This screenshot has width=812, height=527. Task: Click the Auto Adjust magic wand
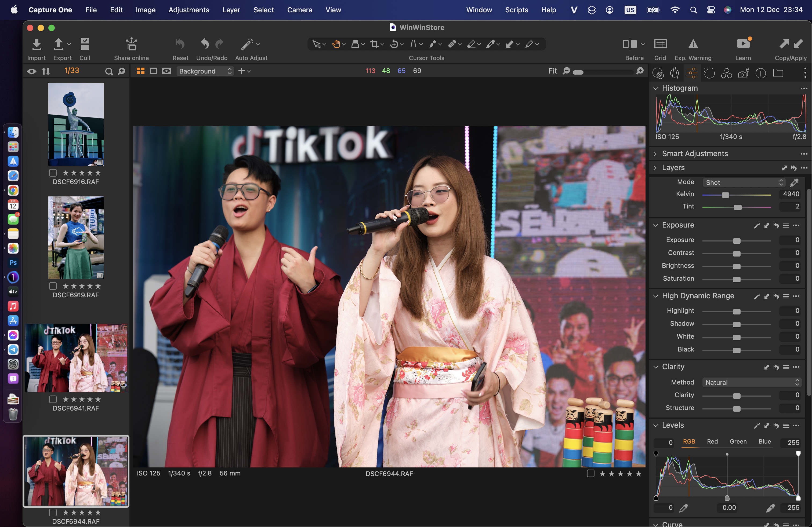(x=247, y=44)
